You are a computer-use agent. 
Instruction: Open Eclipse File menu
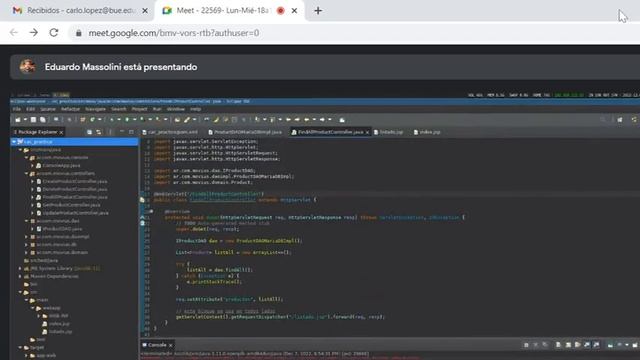(17, 109)
